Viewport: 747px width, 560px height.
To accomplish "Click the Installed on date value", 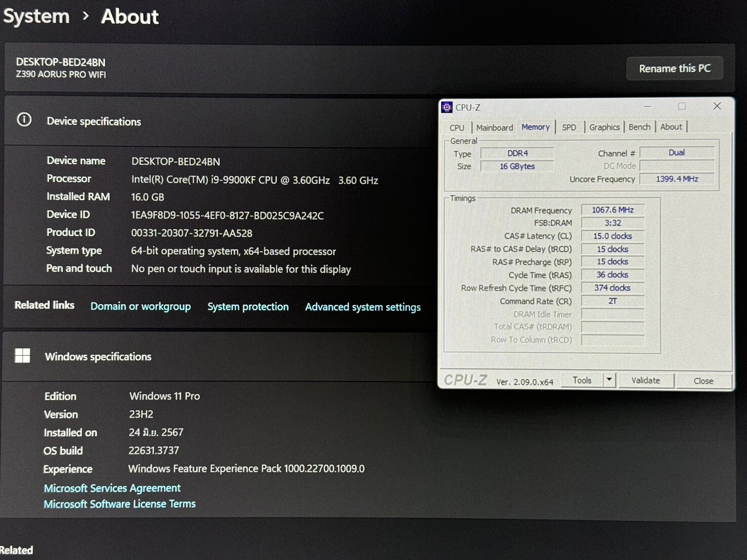I will [x=156, y=432].
